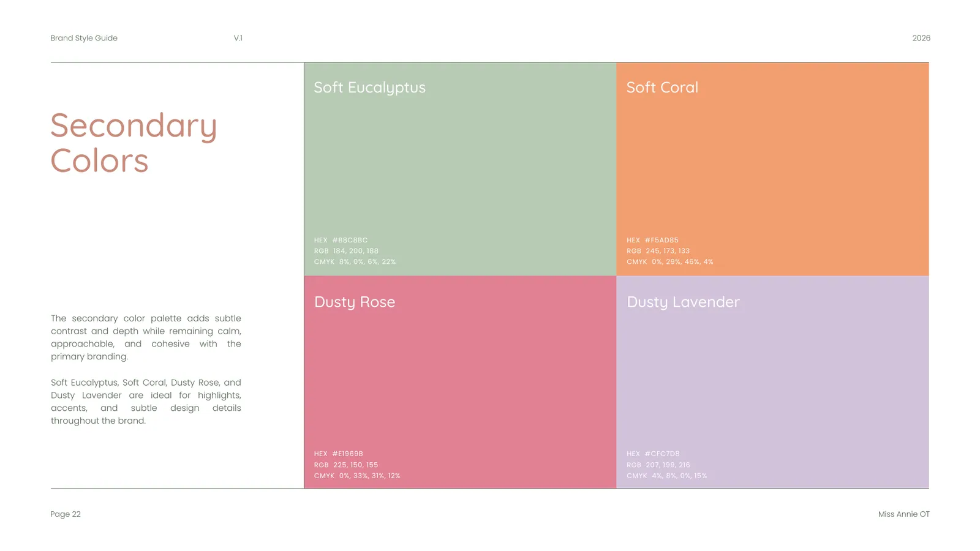
Task: Click the "RGB 225, 150, 155" line
Action: point(346,465)
